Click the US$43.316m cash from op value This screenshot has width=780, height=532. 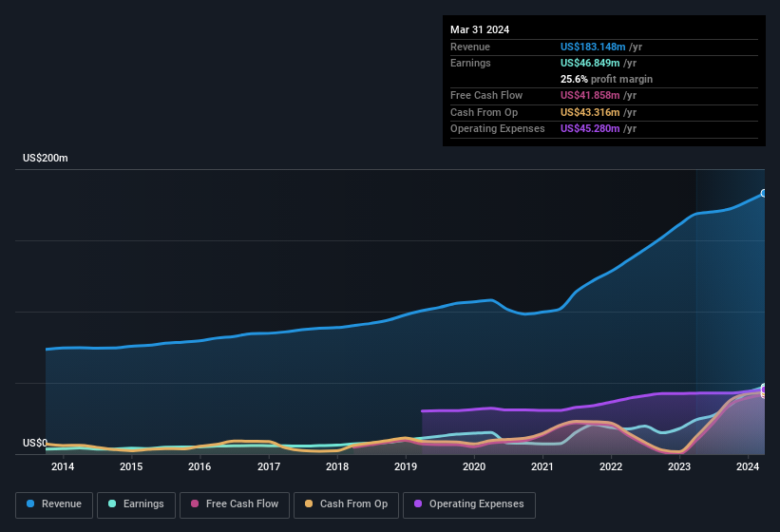(590, 112)
